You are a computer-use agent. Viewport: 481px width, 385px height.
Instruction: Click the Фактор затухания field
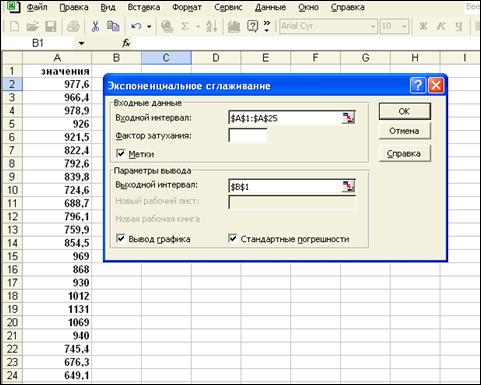(248, 136)
